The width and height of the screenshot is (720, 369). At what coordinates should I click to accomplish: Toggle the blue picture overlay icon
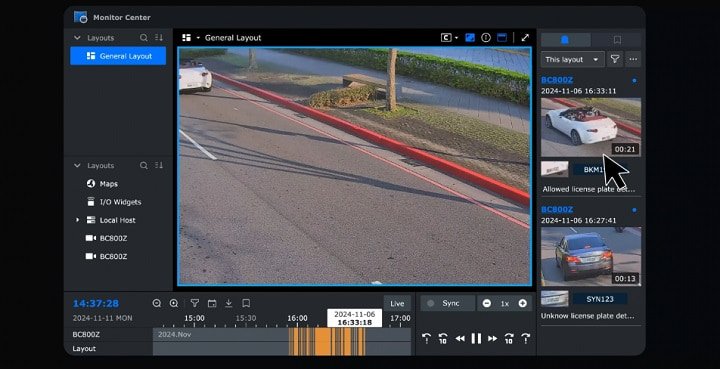click(470, 38)
